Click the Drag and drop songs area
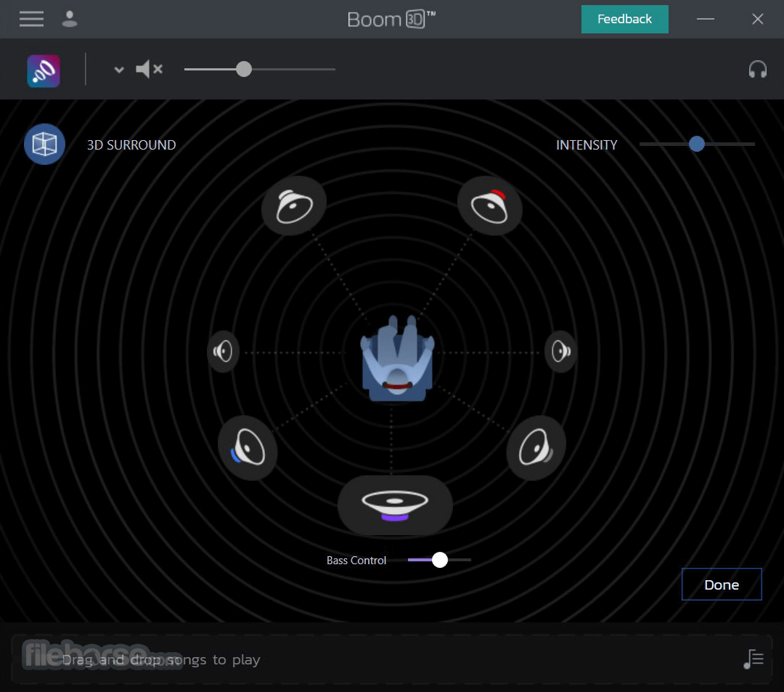The width and height of the screenshot is (784, 692). [x=392, y=659]
